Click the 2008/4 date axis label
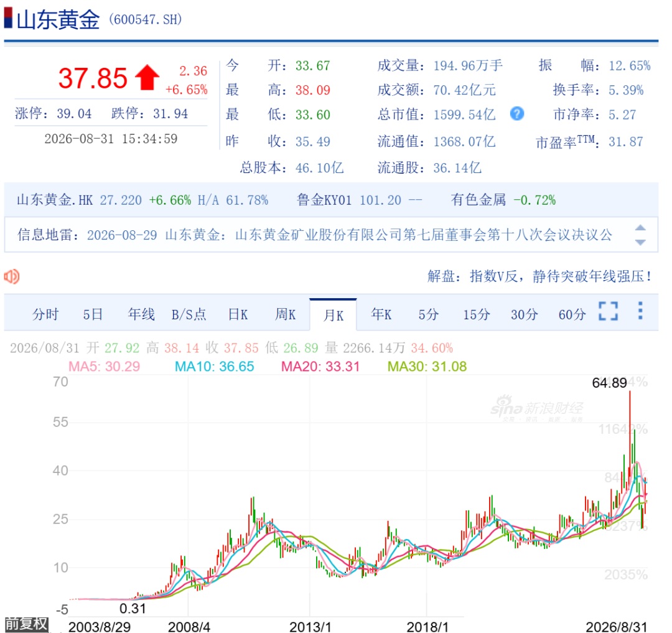Screen dimensions: 672x633 (x=189, y=627)
